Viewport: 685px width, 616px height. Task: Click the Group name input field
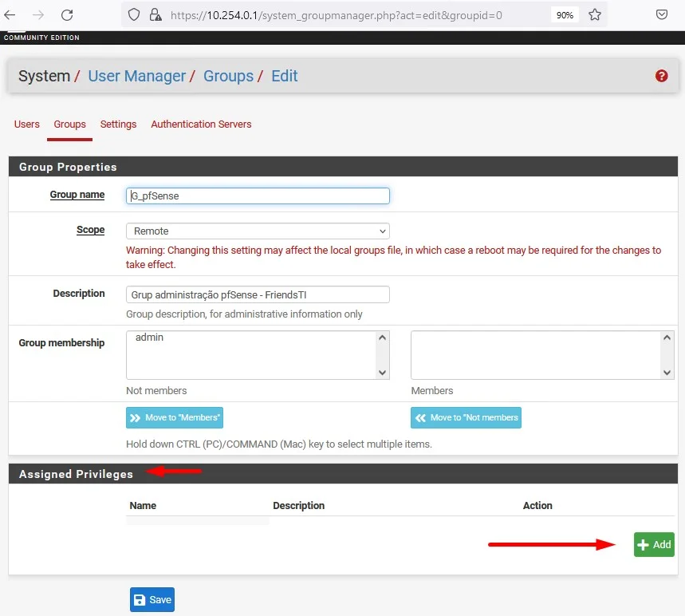click(258, 195)
